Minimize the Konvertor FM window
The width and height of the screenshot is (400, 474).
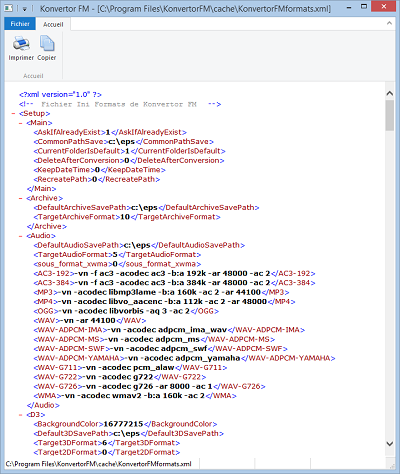pos(349,7)
